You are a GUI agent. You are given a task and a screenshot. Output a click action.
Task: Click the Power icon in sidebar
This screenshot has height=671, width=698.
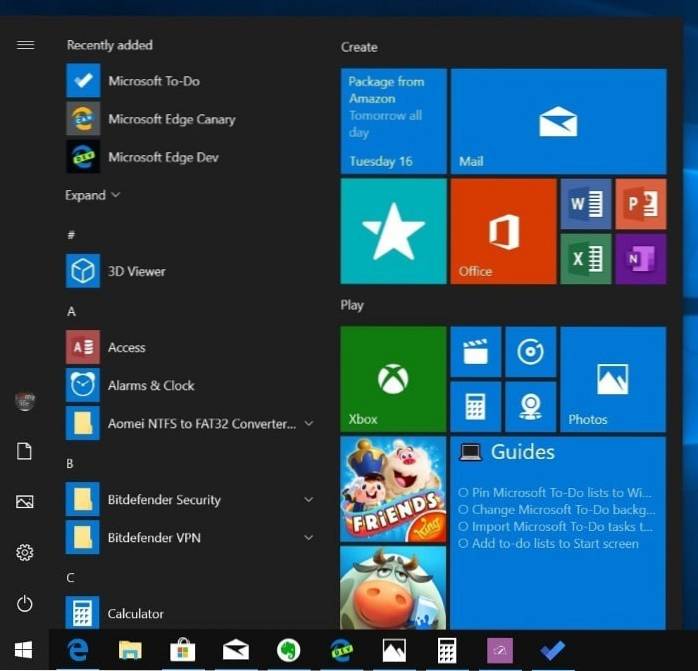point(25,603)
